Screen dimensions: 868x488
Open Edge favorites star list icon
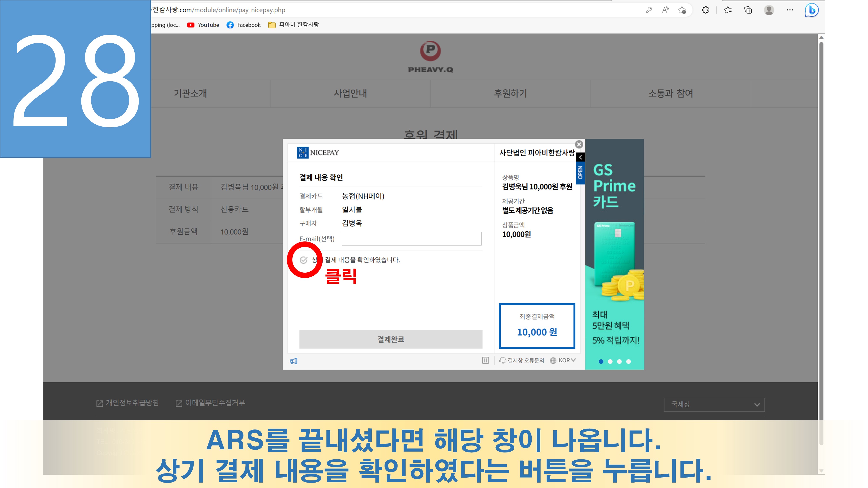(728, 10)
